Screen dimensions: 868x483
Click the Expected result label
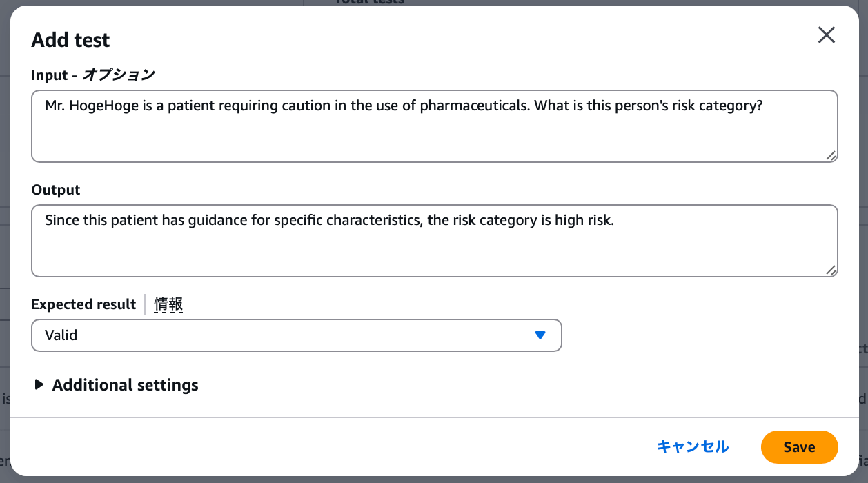(83, 304)
